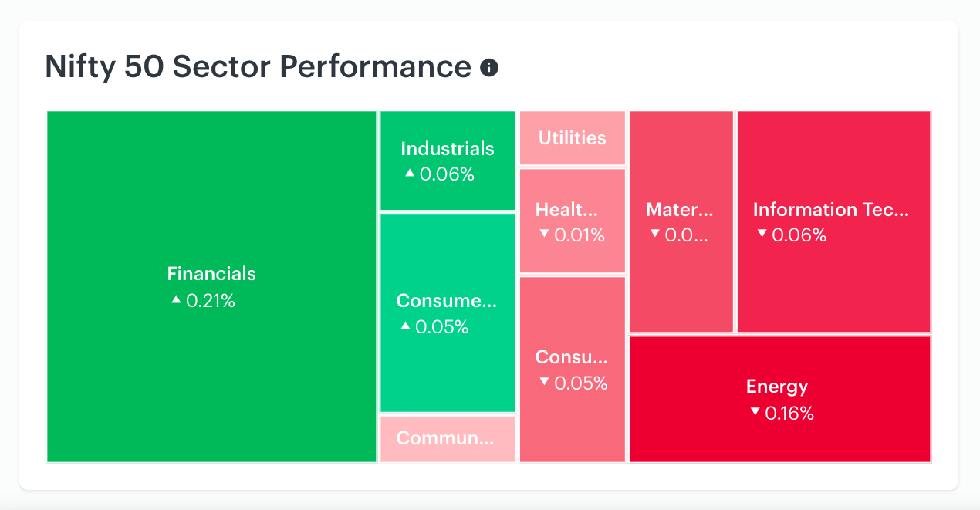The width and height of the screenshot is (980, 510).
Task: Click the 0.16% value in Energy
Action: tap(789, 414)
